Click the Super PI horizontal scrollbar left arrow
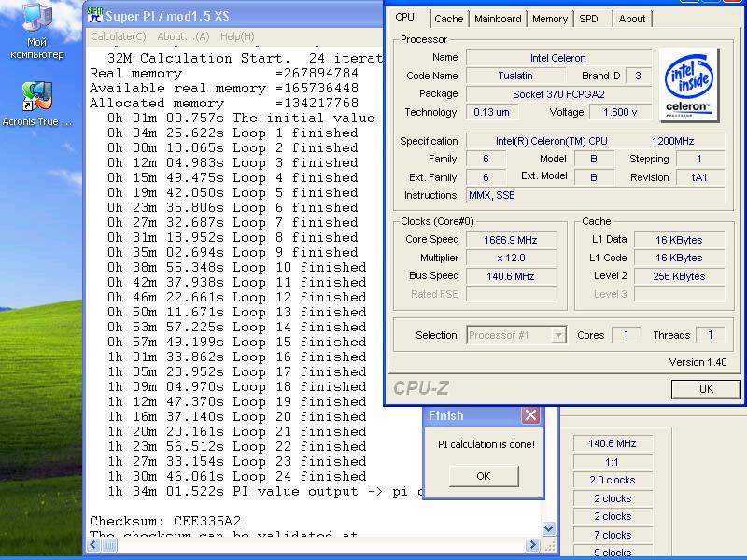The width and height of the screenshot is (747, 560). [94, 544]
